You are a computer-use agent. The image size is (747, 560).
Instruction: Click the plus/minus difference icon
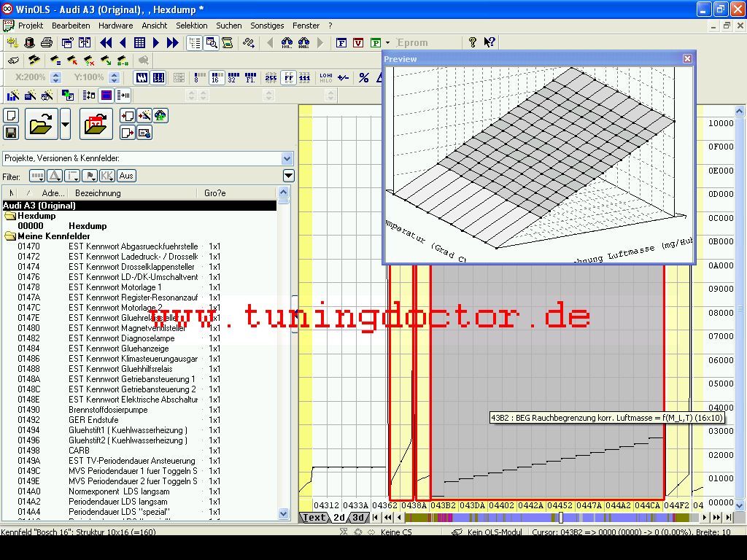tap(343, 77)
